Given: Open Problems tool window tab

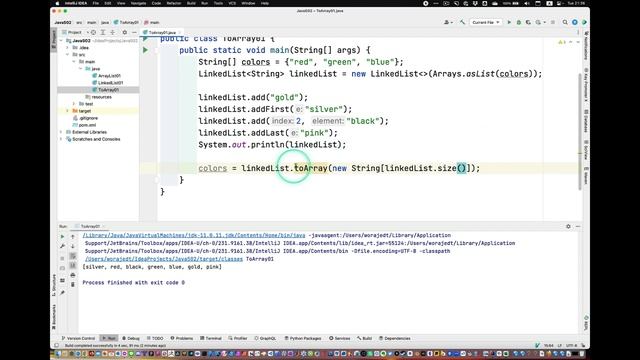Looking at the screenshot, I should tap(182, 338).
